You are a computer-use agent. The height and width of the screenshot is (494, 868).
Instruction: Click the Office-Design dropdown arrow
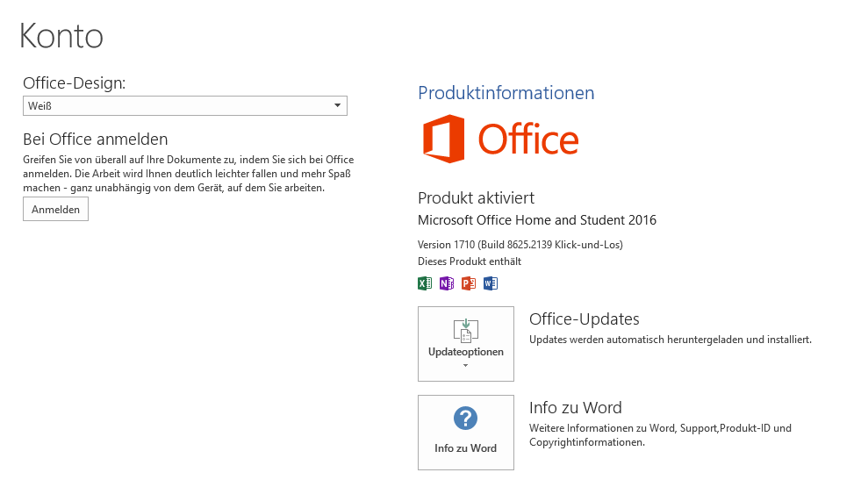click(337, 105)
